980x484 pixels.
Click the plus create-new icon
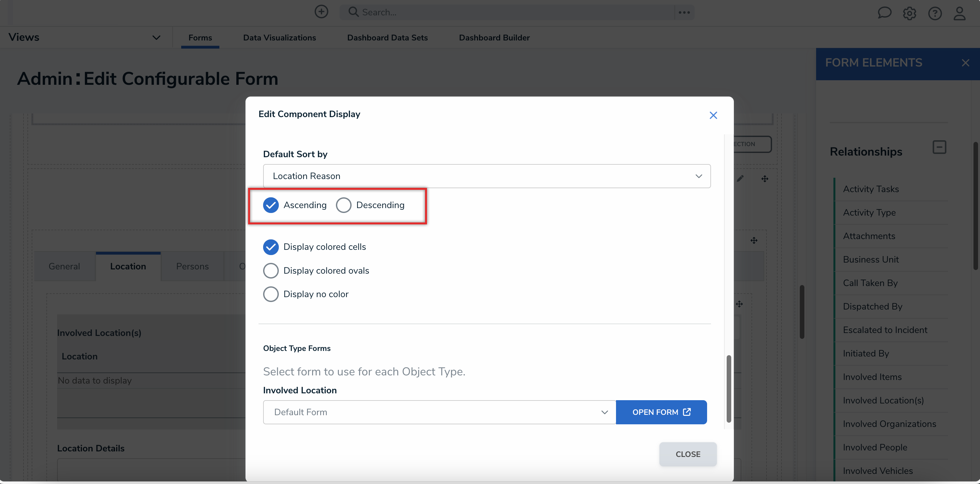[321, 12]
